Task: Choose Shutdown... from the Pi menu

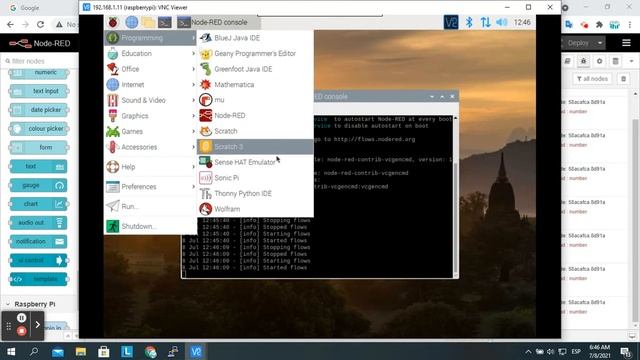Action: click(150, 226)
